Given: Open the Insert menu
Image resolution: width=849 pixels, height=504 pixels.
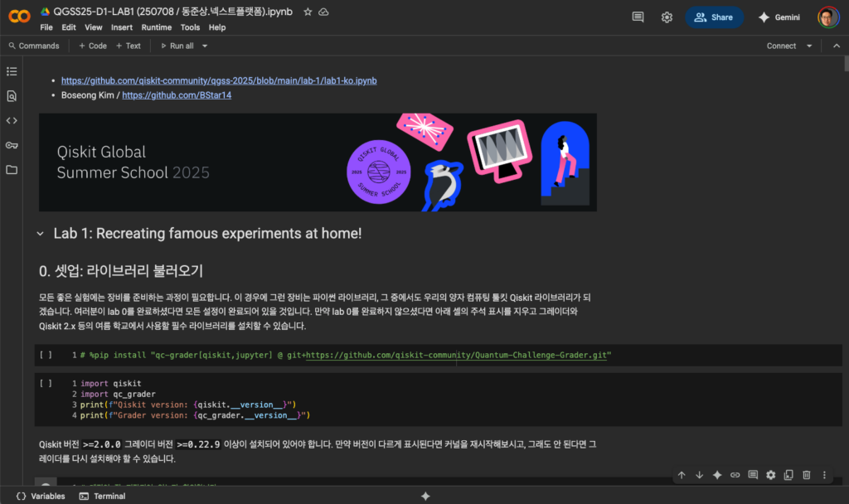Looking at the screenshot, I should tap(122, 27).
